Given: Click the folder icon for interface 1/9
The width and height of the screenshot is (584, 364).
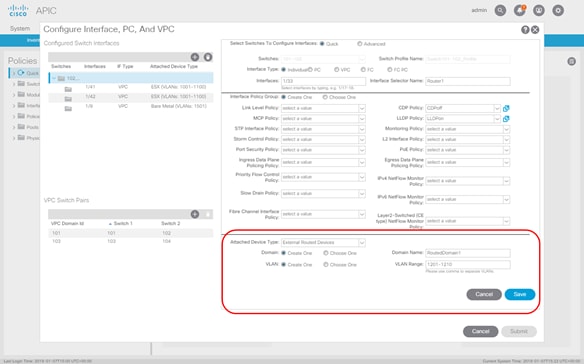Looking at the screenshot, I should tap(68, 108).
